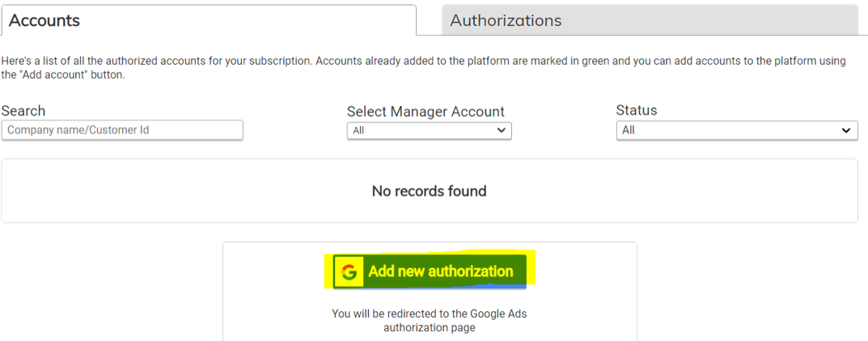The width and height of the screenshot is (868, 341).
Task: Focus the Company name/Customer Id search field
Action: point(122,130)
